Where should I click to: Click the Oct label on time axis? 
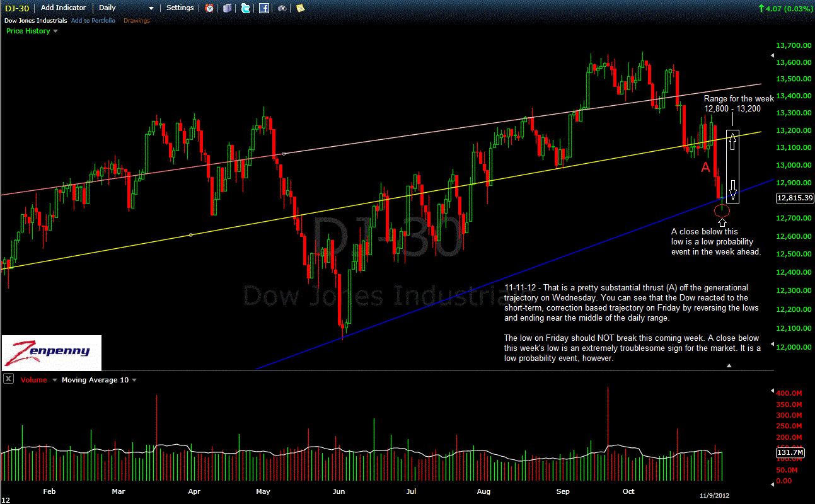[x=628, y=491]
